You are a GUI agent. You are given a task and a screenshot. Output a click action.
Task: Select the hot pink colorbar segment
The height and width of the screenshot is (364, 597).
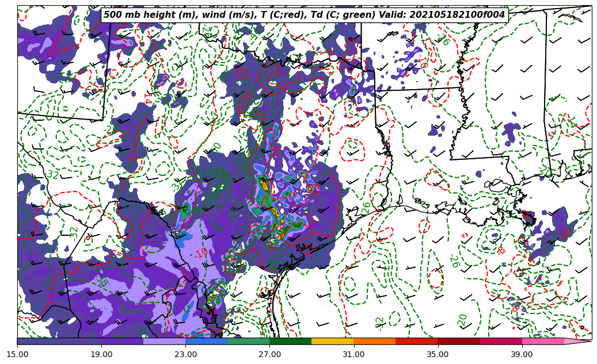(543, 341)
